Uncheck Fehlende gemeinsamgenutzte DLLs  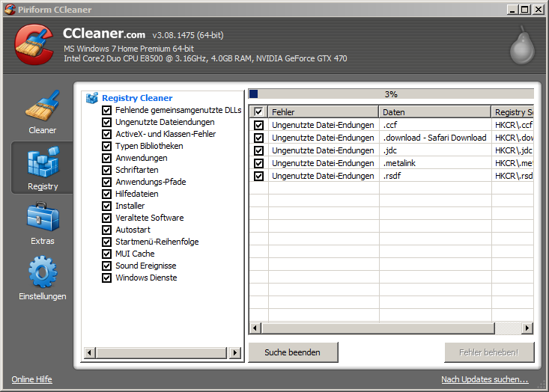[x=106, y=110]
